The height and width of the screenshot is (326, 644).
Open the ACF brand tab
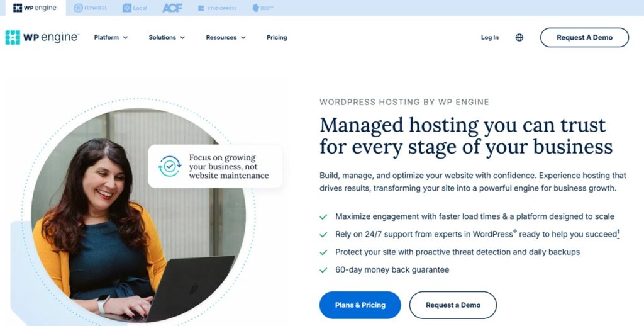pos(172,8)
